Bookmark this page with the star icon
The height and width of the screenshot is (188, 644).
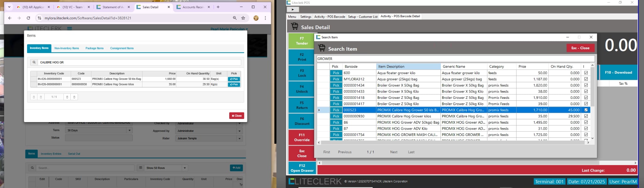pyautogui.click(x=243, y=18)
